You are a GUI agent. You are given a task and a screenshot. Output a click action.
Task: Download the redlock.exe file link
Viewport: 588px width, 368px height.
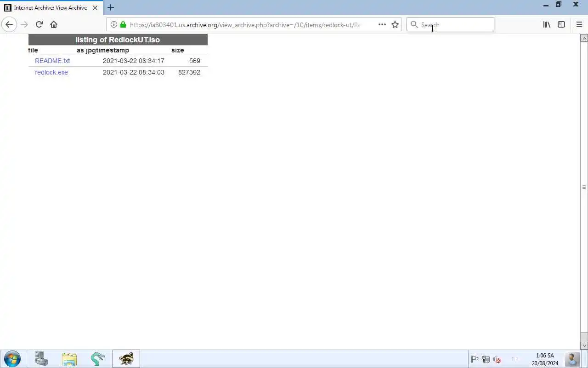(51, 72)
